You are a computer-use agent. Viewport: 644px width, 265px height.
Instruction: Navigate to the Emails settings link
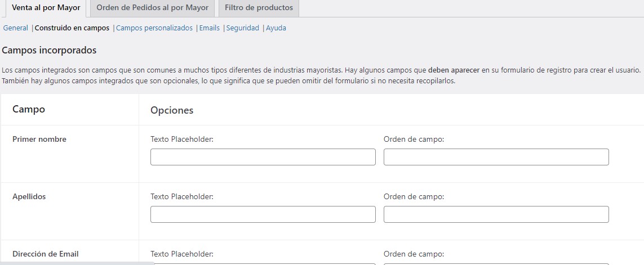pyautogui.click(x=210, y=28)
